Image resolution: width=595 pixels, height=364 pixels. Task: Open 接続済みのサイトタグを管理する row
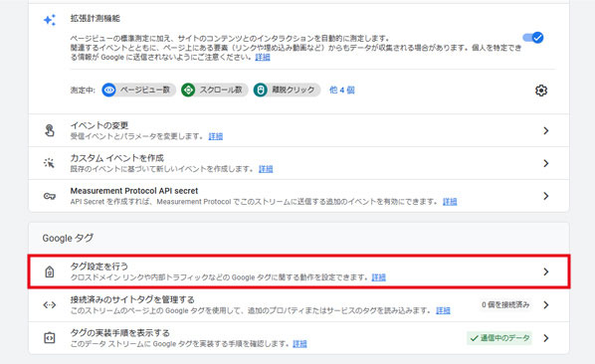pyautogui.click(x=298, y=305)
